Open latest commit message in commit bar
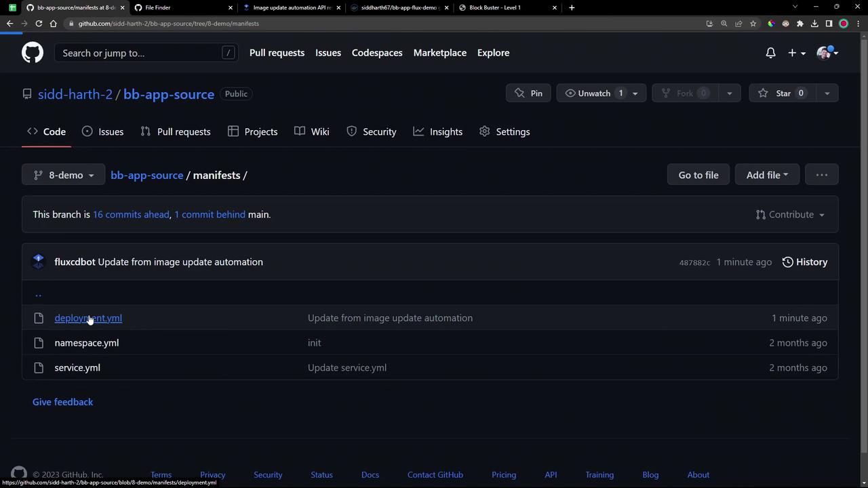This screenshot has height=488, width=868. pyautogui.click(x=180, y=262)
